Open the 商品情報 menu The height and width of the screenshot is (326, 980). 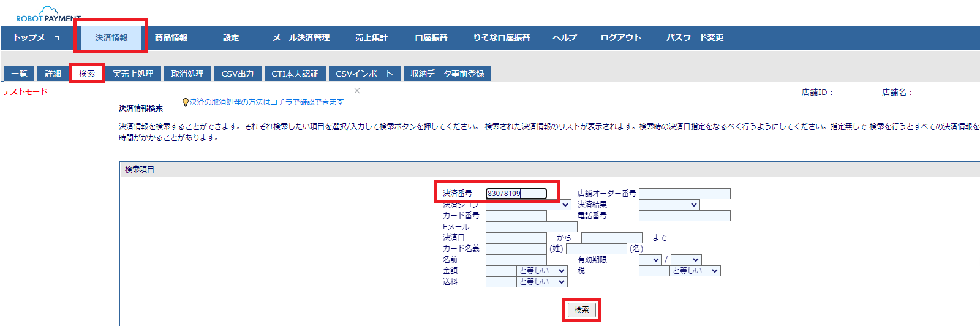171,37
